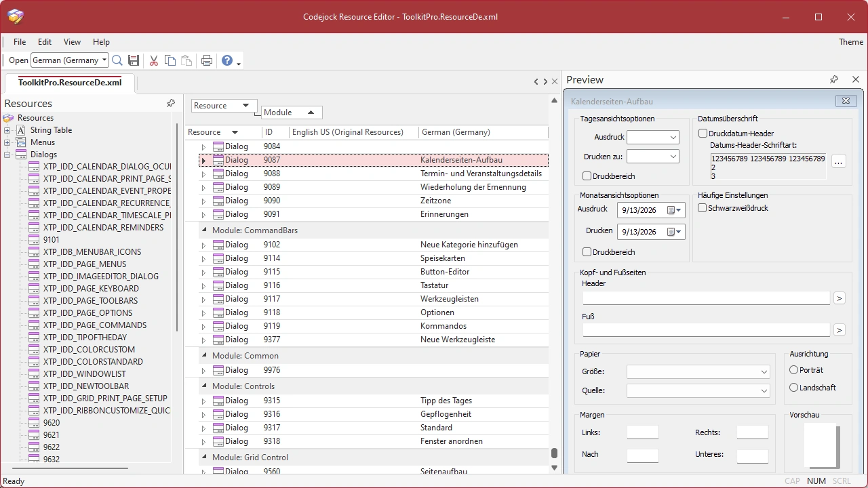868x488 pixels.
Task: Pin the Resources panel
Action: pos(171,103)
